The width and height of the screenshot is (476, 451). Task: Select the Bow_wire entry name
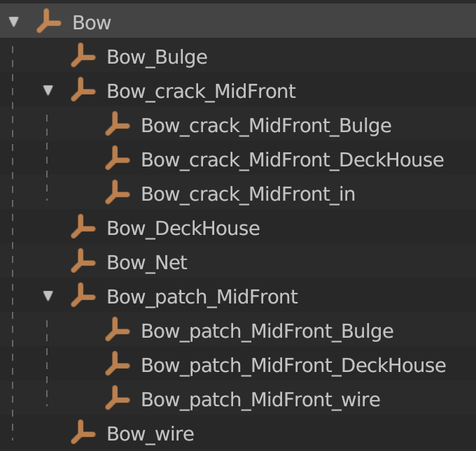pos(150,434)
